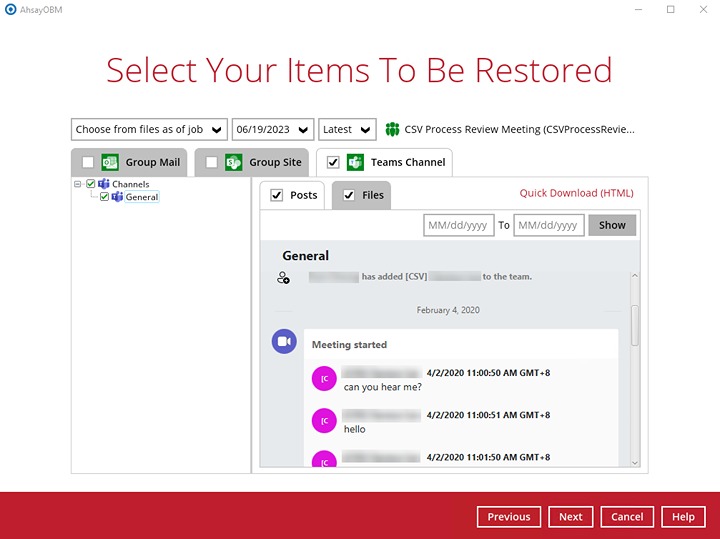
Task: Click the green Teams group icon
Action: coord(393,129)
